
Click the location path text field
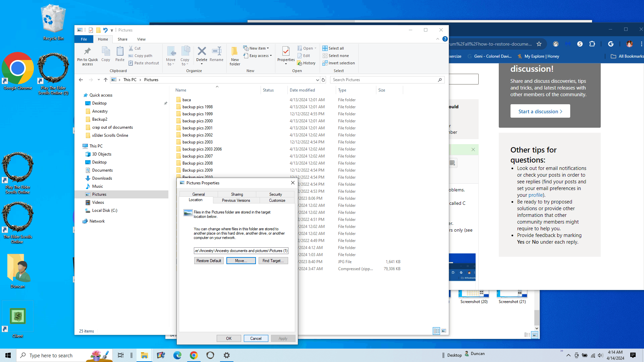pyautogui.click(x=241, y=251)
